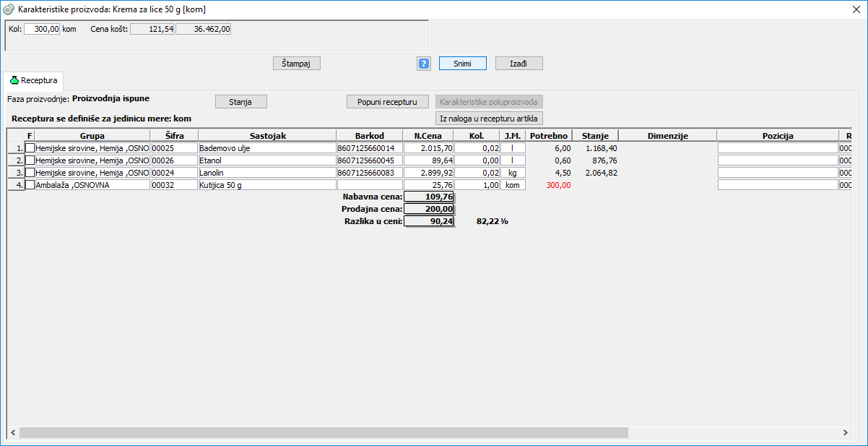Edit the Kol quantity field showing 300,00
This screenshot has width=868, height=446.
tap(42, 29)
